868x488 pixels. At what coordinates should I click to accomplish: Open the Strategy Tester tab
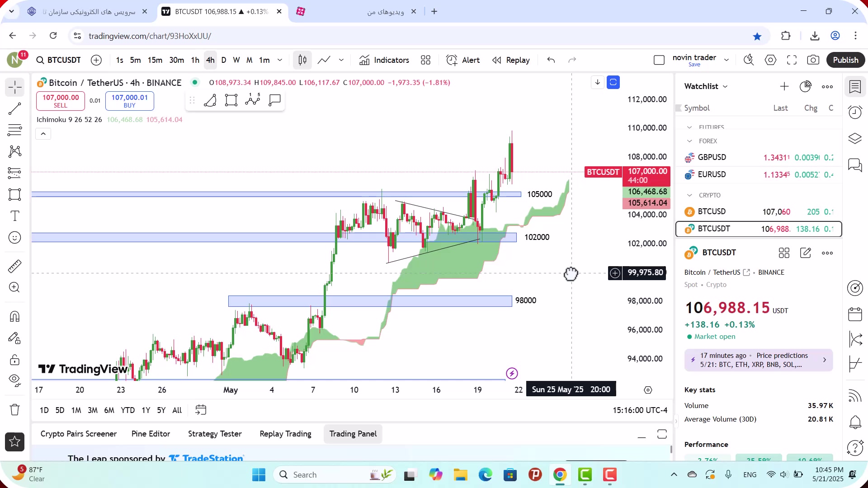[215, 434]
